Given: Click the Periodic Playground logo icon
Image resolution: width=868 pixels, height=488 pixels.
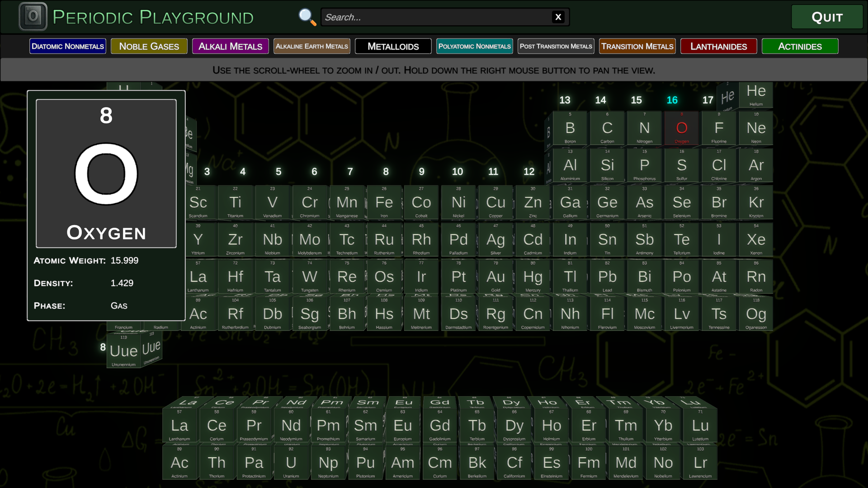Looking at the screenshot, I should coord(33,17).
